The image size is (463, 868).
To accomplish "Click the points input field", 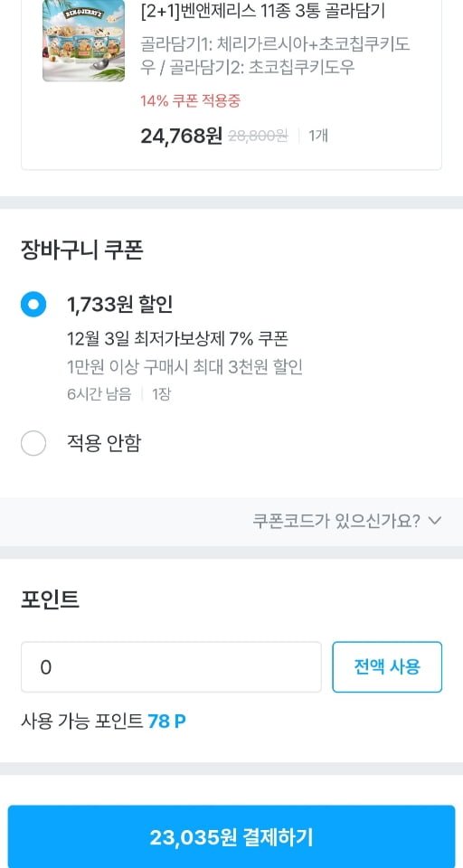I will (x=171, y=667).
